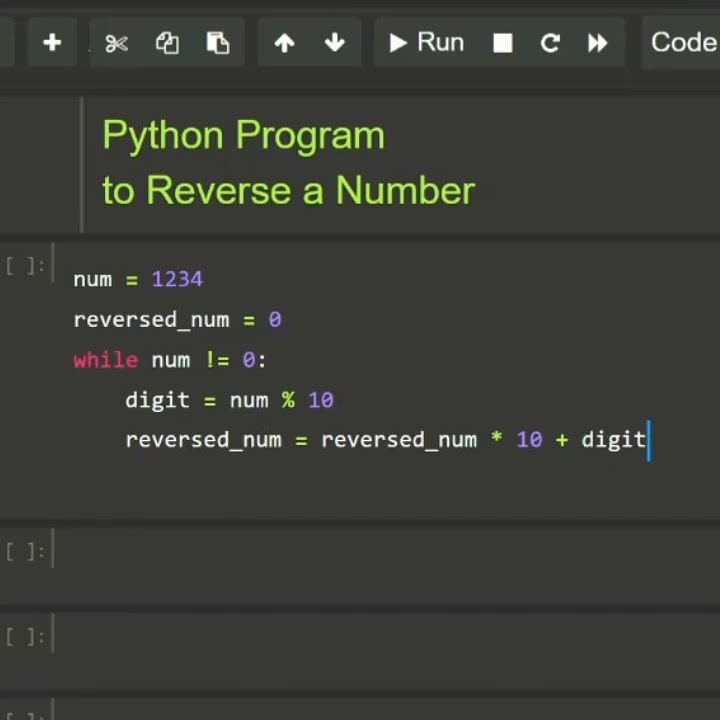
Task: Open the Code cell type dropdown
Action: pos(681,42)
